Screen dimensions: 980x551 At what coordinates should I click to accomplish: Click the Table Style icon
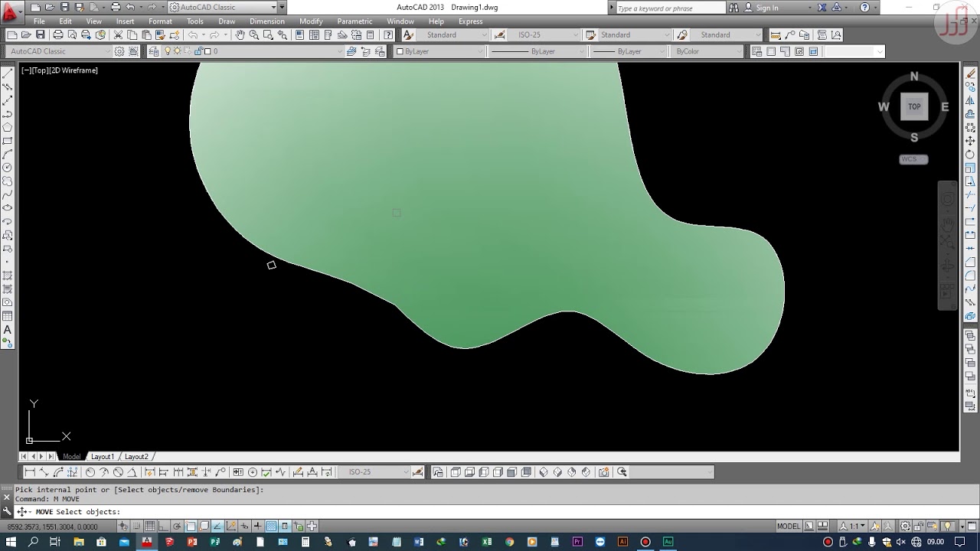(590, 34)
